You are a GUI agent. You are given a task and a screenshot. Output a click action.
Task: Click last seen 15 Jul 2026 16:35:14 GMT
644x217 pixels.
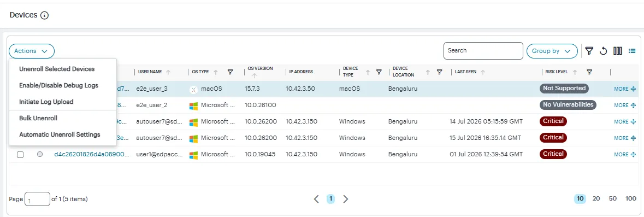click(486, 138)
